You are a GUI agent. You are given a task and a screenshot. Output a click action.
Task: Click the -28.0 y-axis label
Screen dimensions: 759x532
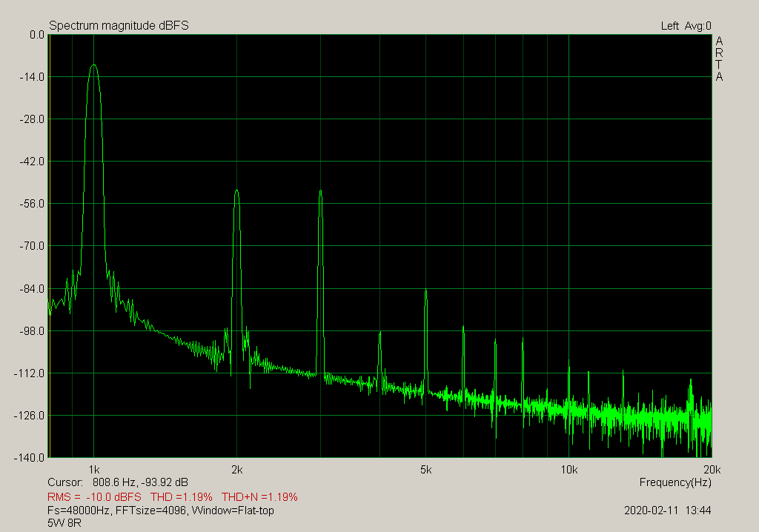(x=31, y=119)
